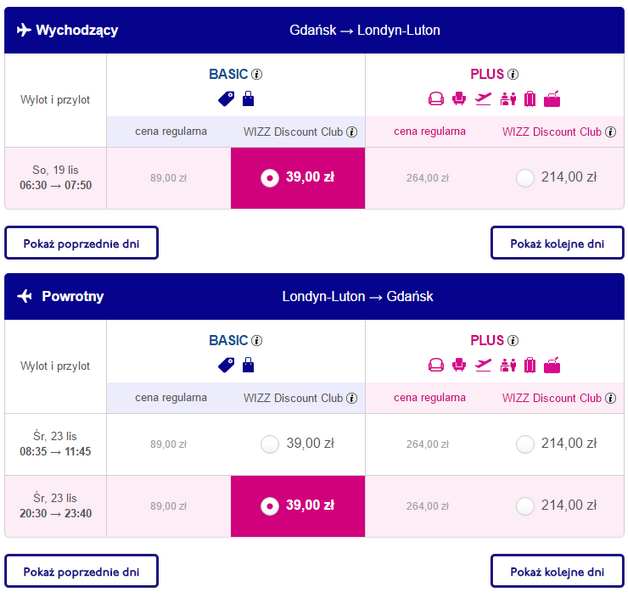Click priority boarding plane icon under outbound PLUS
This screenshot has height=598, width=628.
click(x=484, y=98)
